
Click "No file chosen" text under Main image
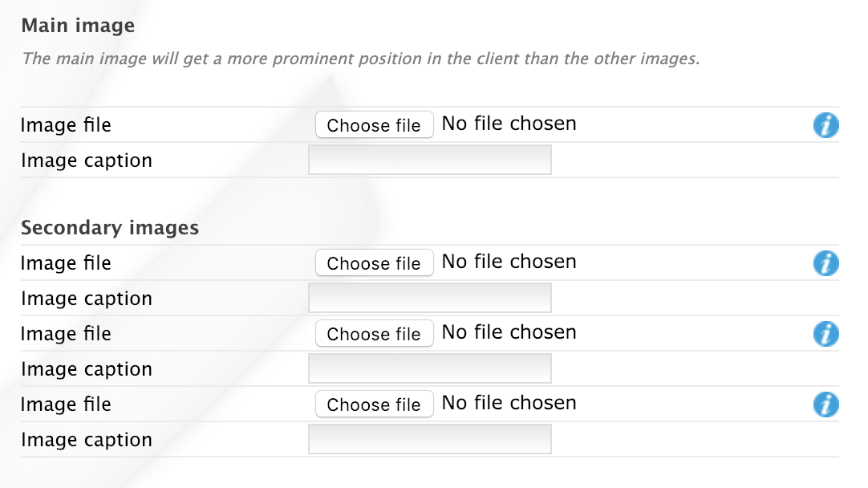509,124
